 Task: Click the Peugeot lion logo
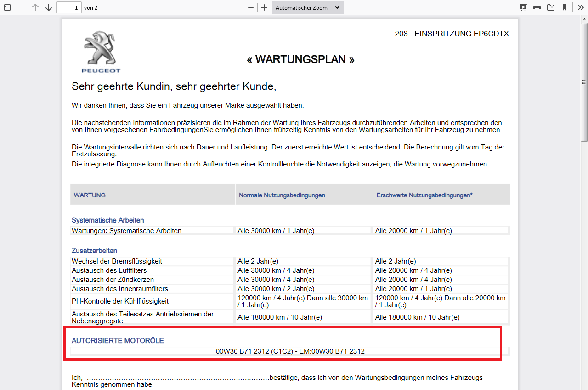(101, 49)
